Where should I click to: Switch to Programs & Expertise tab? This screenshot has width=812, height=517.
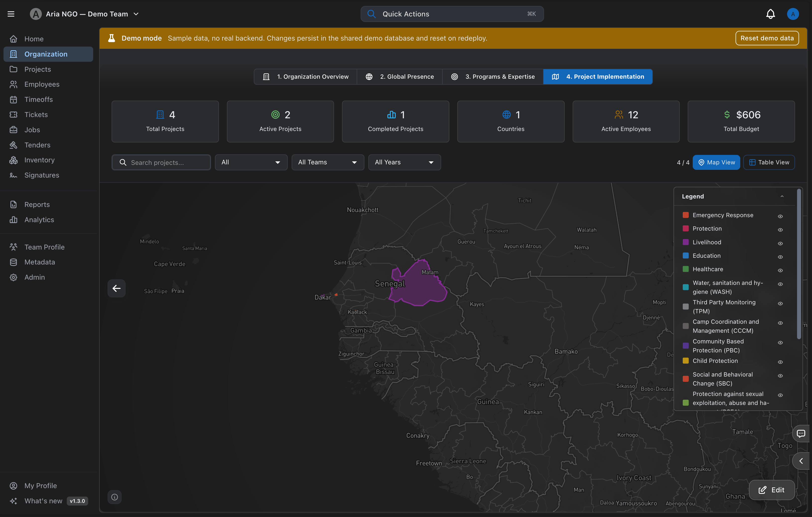pyautogui.click(x=493, y=76)
